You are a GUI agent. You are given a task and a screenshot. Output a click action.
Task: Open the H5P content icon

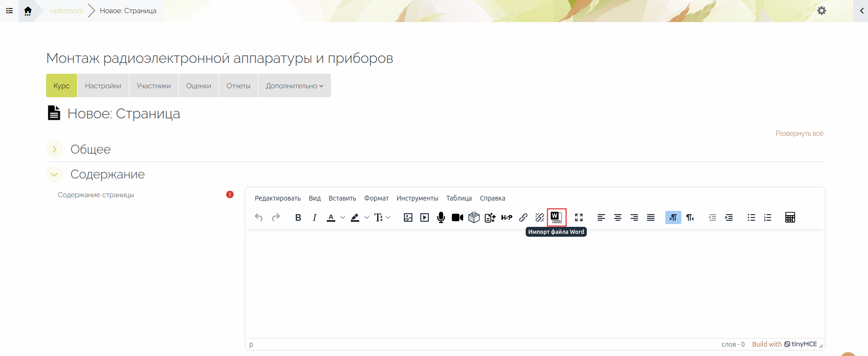506,217
